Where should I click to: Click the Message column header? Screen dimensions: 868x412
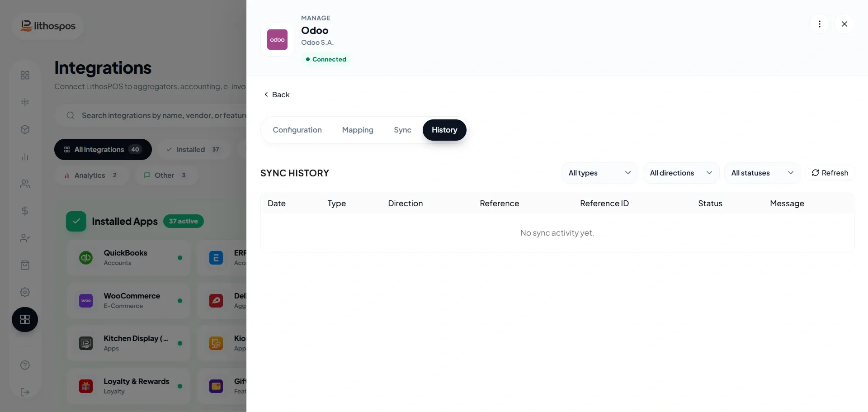coord(787,204)
